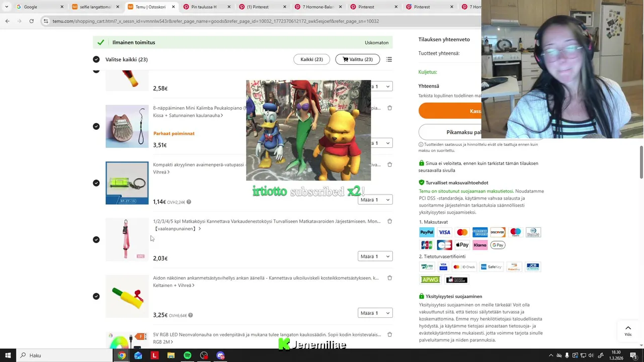Click the info icon next to OVH 2,24€
Image resolution: width=644 pixels, height=362 pixels.
189,202
